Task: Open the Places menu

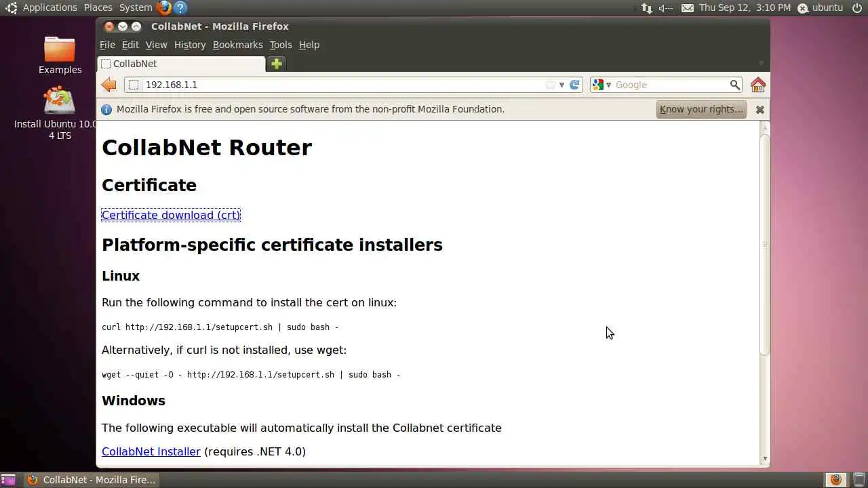Action: [x=98, y=8]
